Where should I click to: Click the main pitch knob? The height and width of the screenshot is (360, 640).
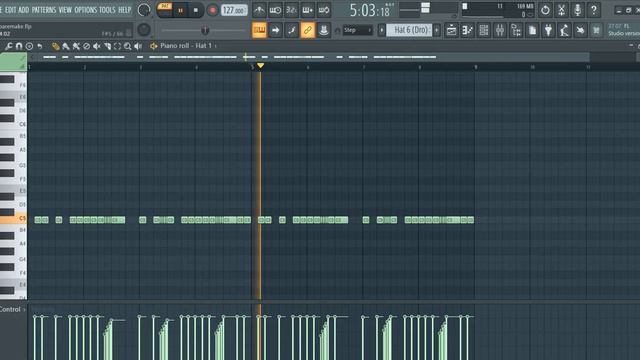click(x=144, y=29)
